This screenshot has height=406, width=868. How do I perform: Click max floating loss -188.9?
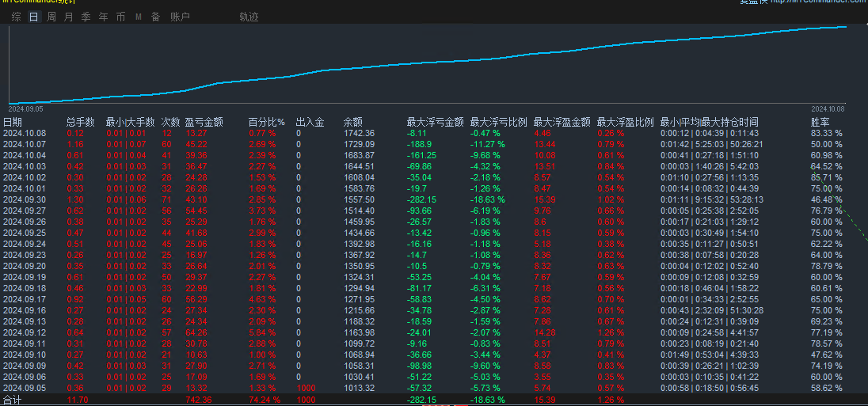pyautogui.click(x=419, y=144)
